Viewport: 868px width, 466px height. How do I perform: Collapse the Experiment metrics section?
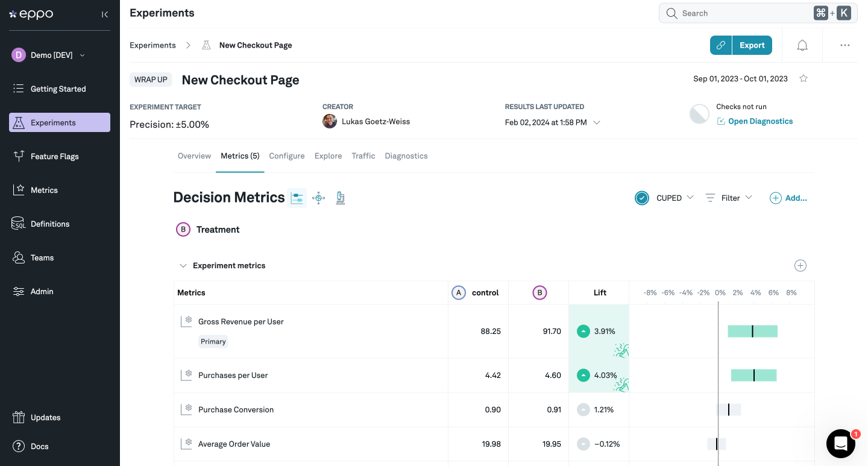tap(183, 266)
